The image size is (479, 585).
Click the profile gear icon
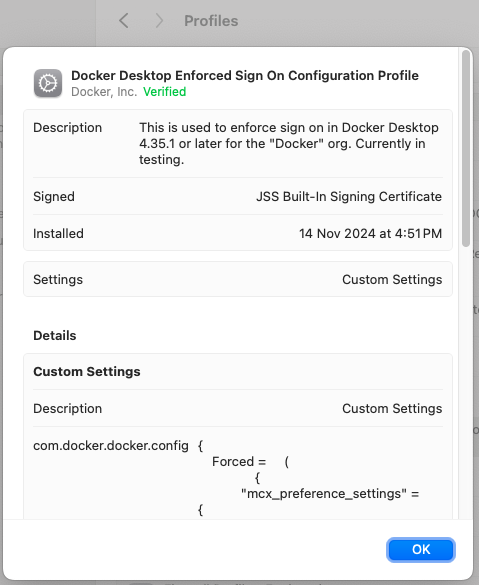(x=48, y=83)
